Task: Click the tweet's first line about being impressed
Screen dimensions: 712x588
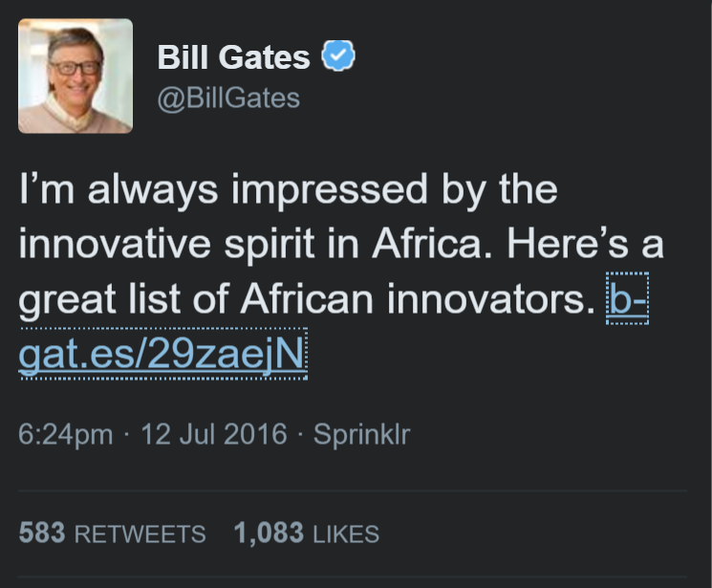Action: point(288,189)
